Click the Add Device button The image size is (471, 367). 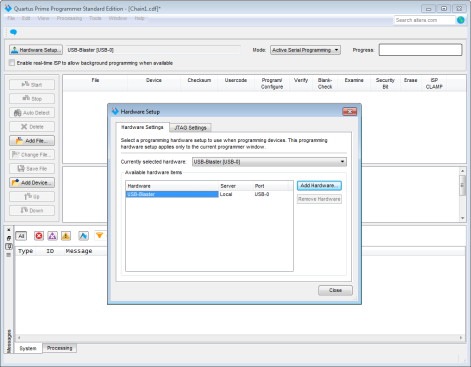coord(32,183)
